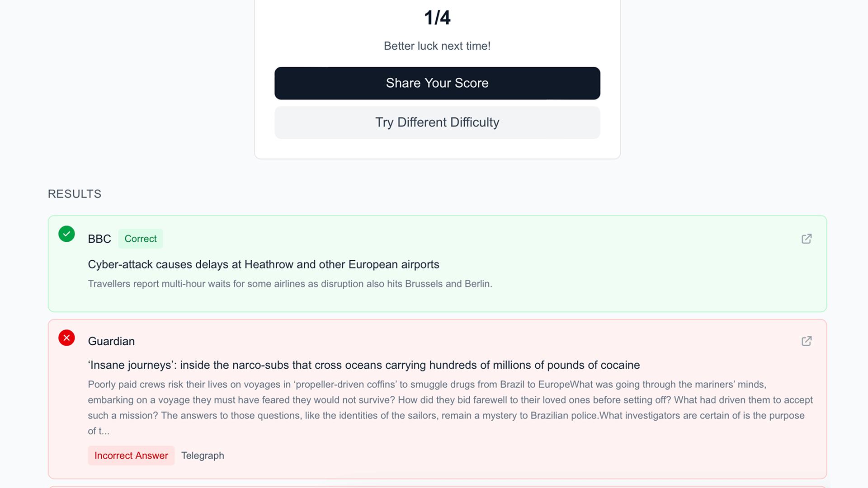
Task: Click the red Incorrect Answer badge
Action: [131, 455]
